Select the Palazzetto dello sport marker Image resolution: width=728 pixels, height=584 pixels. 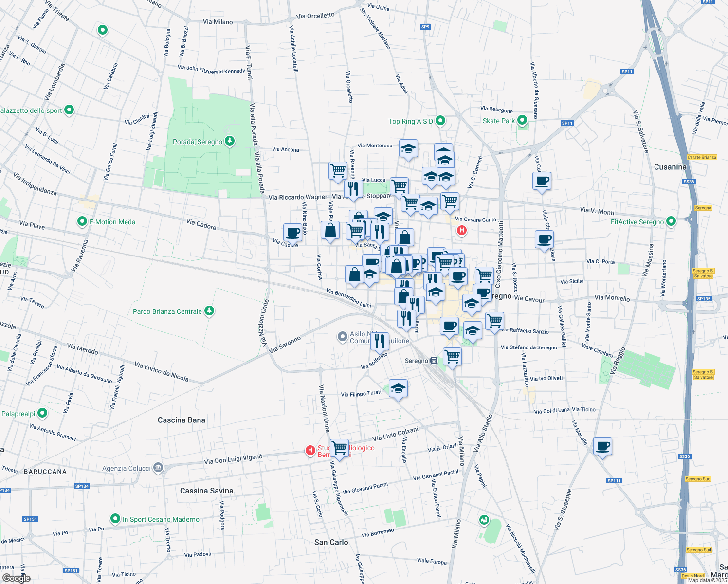click(69, 110)
